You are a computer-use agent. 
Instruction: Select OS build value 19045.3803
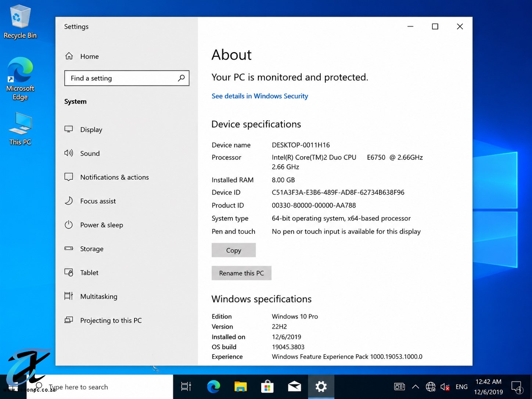pos(288,347)
